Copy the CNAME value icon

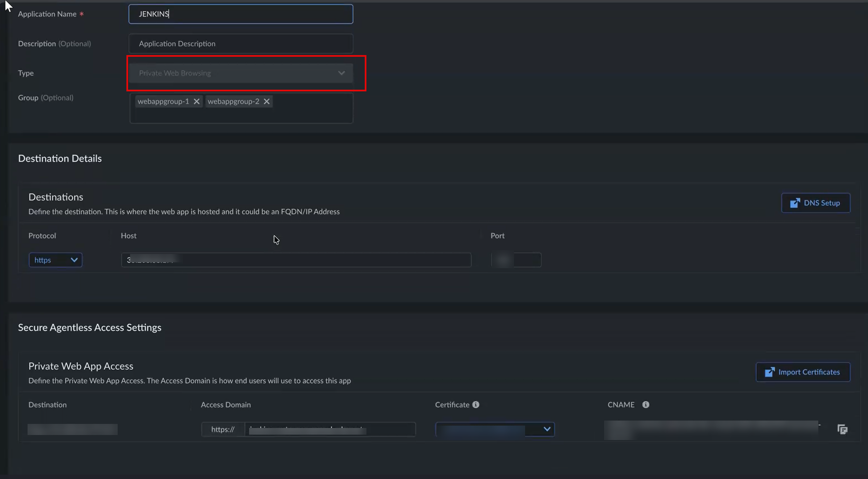(x=842, y=429)
